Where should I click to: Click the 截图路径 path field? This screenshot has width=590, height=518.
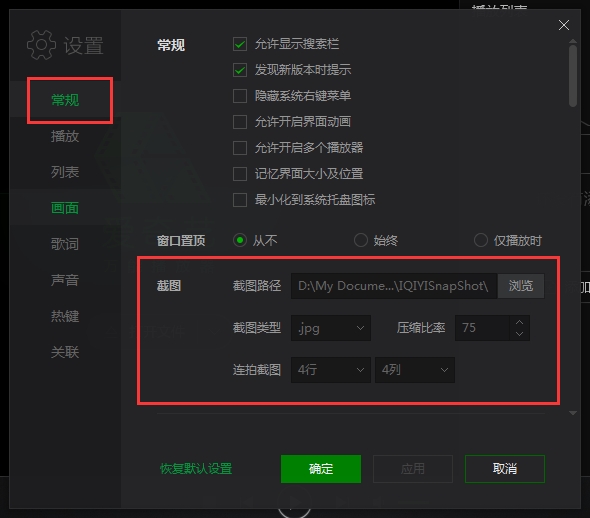tap(394, 286)
